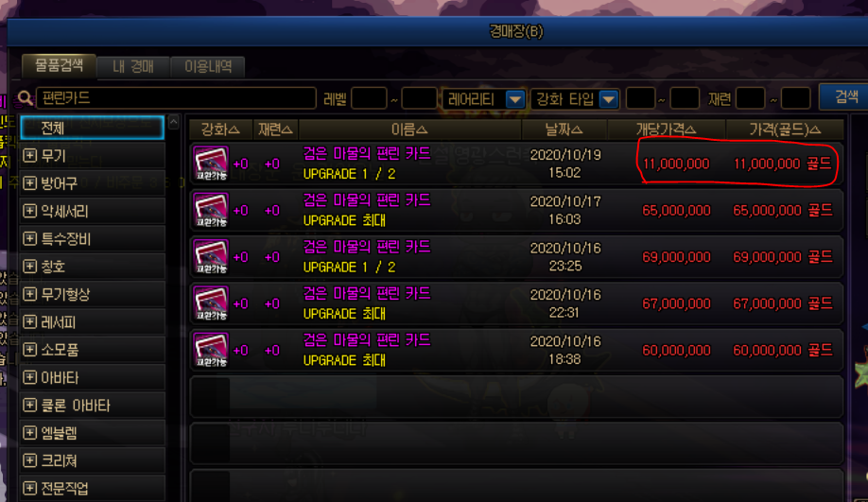Select the card icon priced 69,000,000 gold
This screenshot has height=502, width=868.
tap(211, 257)
